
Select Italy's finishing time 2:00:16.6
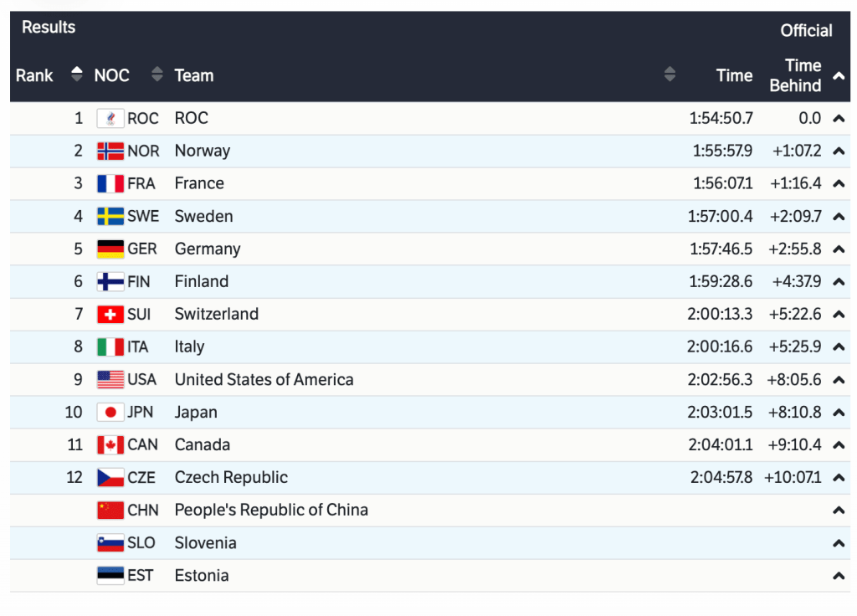720,347
